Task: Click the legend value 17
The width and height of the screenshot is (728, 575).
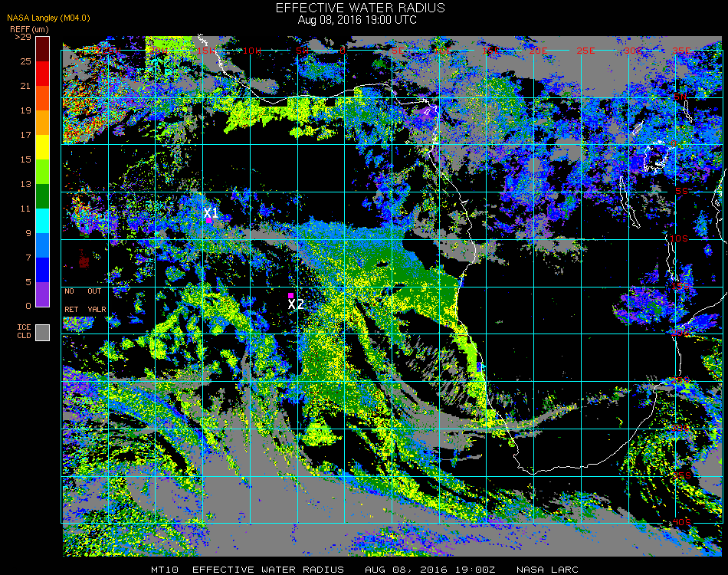Action: [25, 135]
